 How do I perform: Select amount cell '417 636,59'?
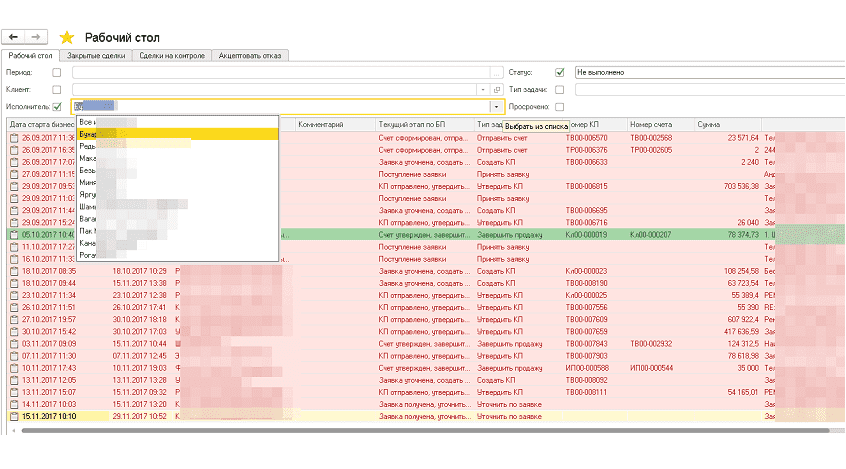[741, 331]
